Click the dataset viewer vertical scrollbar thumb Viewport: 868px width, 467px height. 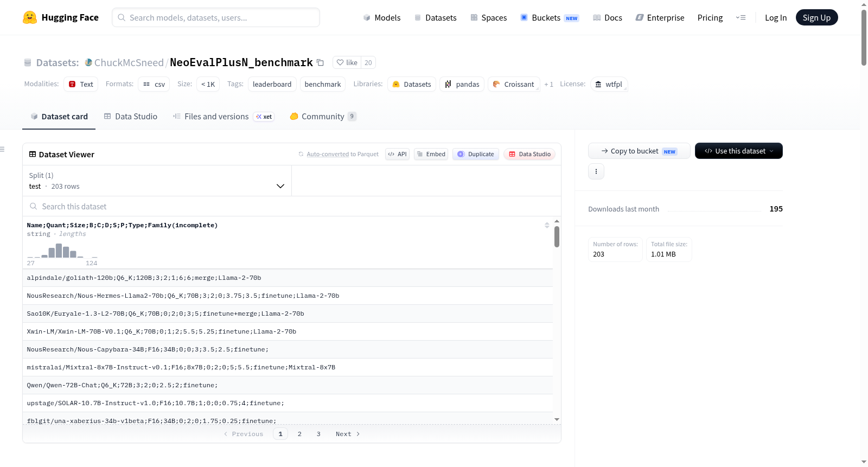coord(557,237)
